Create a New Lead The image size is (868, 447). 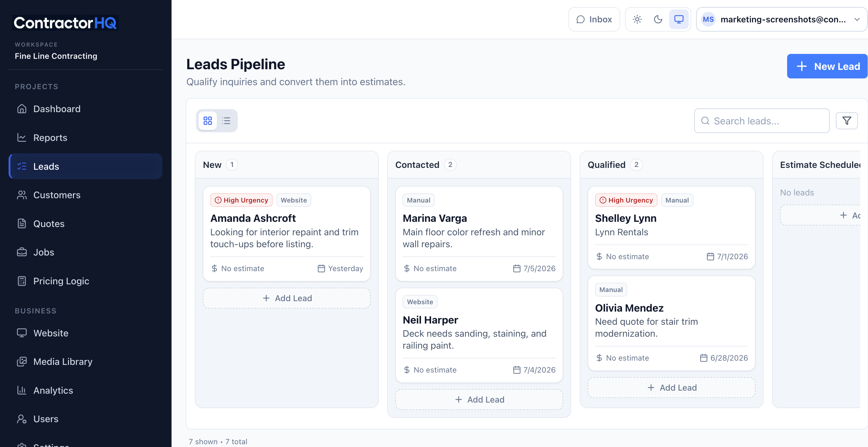tap(827, 66)
